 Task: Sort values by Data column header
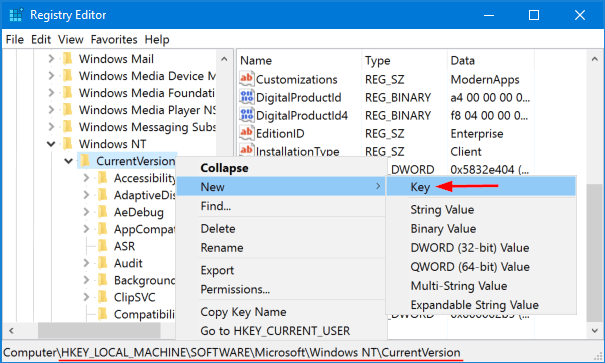click(x=491, y=61)
